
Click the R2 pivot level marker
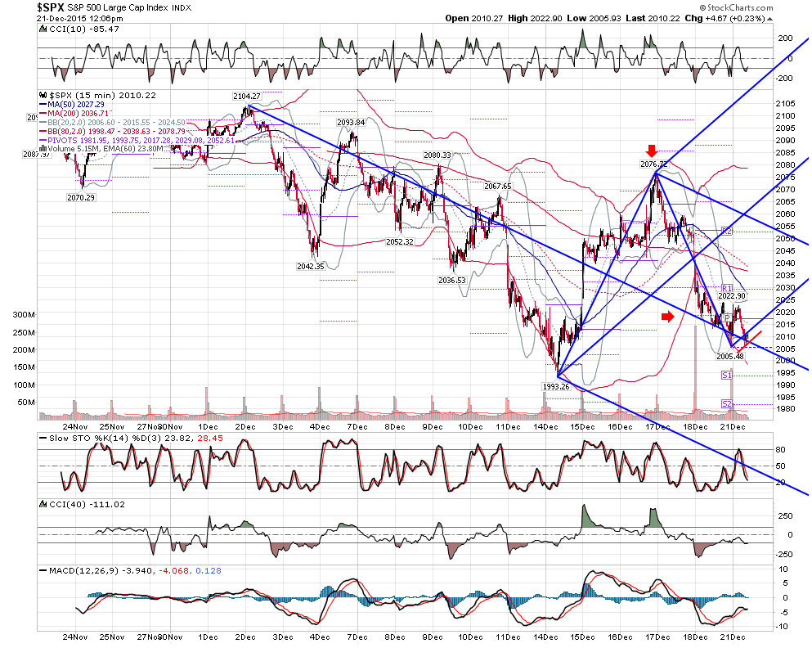click(x=727, y=232)
